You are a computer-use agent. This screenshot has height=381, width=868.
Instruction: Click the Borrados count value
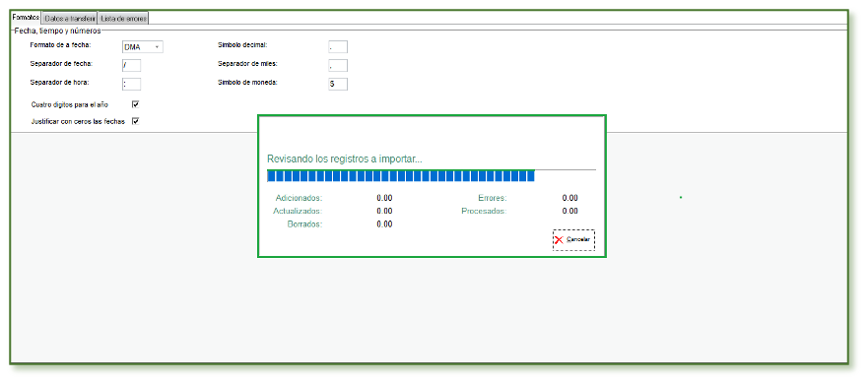tap(384, 224)
